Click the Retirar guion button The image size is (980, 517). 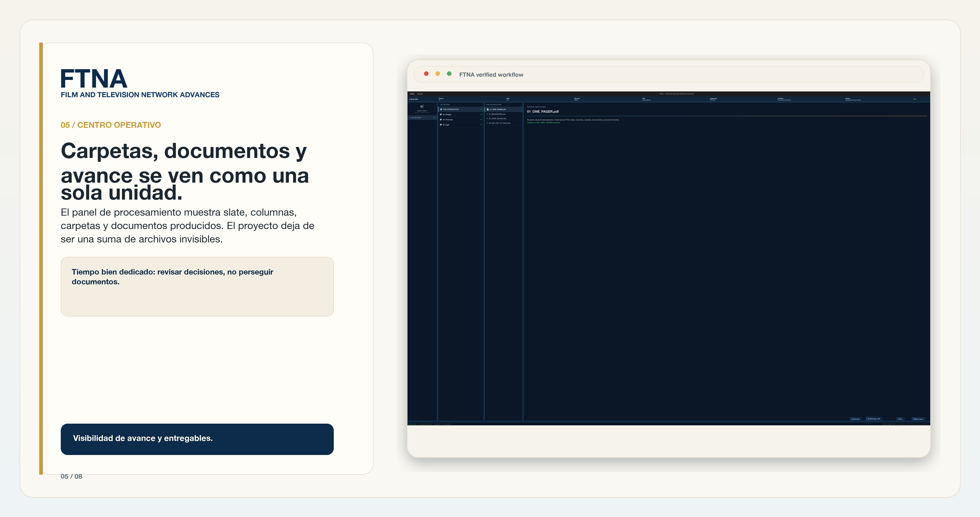coord(919,419)
